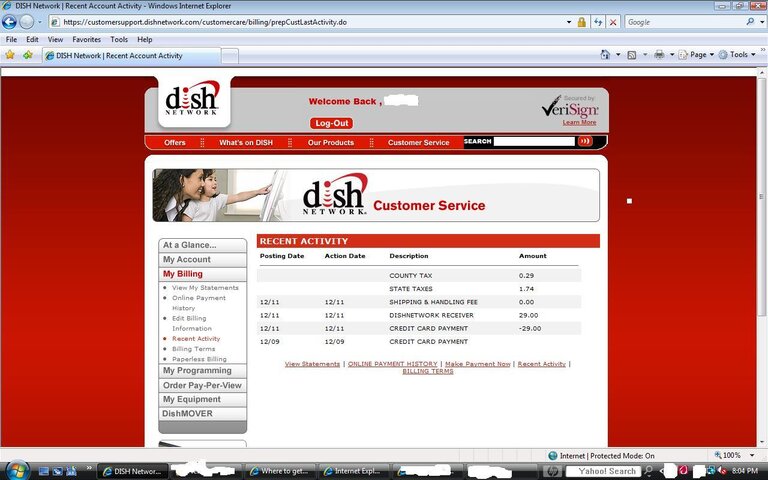Open a new blank tab
The image size is (768, 480).
[230, 56]
